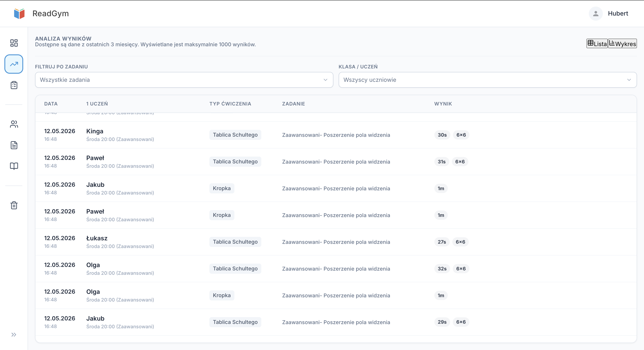Select Kinga's name in the results row
Screen dimensions: 644x350
click(x=95, y=131)
